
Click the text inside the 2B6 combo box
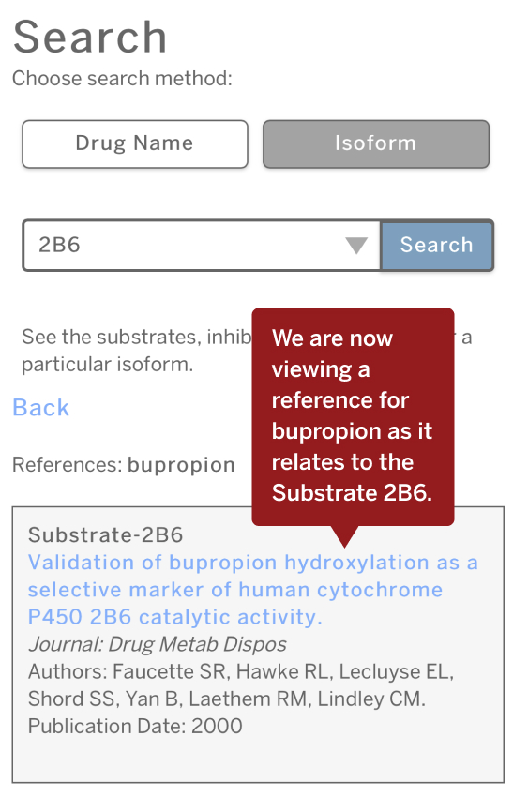click(60, 245)
